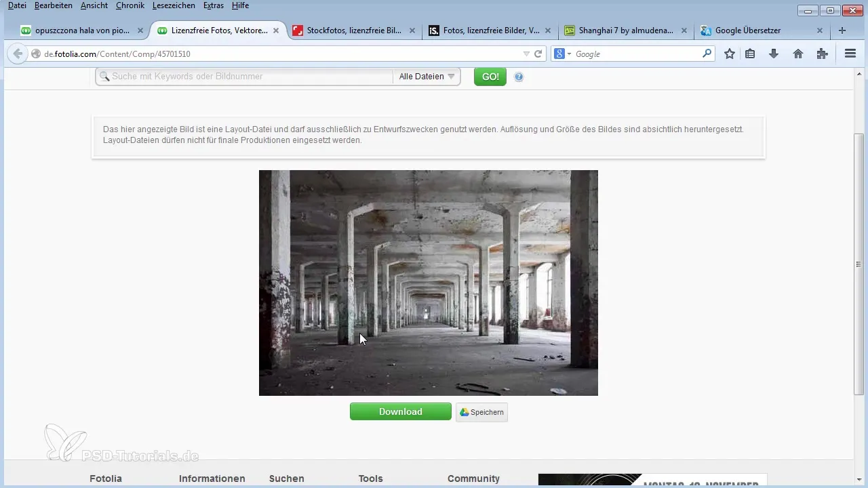
Task: Click the scrollbar down arrow
Action: [x=859, y=480]
